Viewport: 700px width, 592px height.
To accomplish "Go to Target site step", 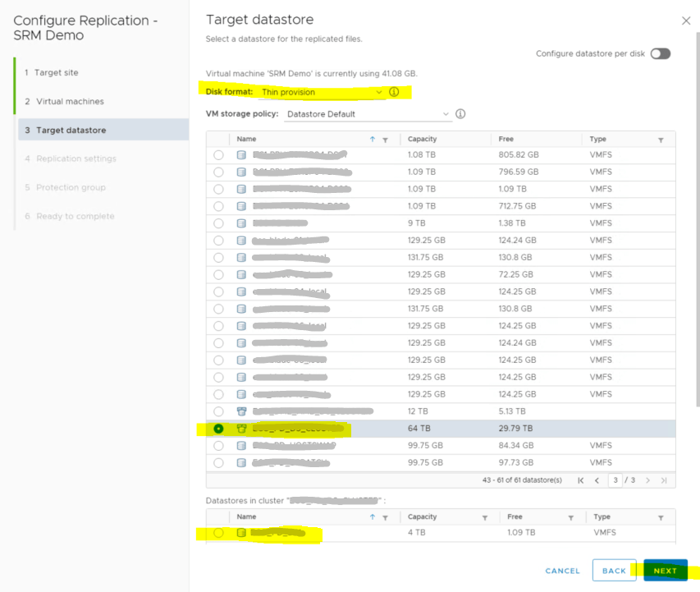I will (x=57, y=72).
